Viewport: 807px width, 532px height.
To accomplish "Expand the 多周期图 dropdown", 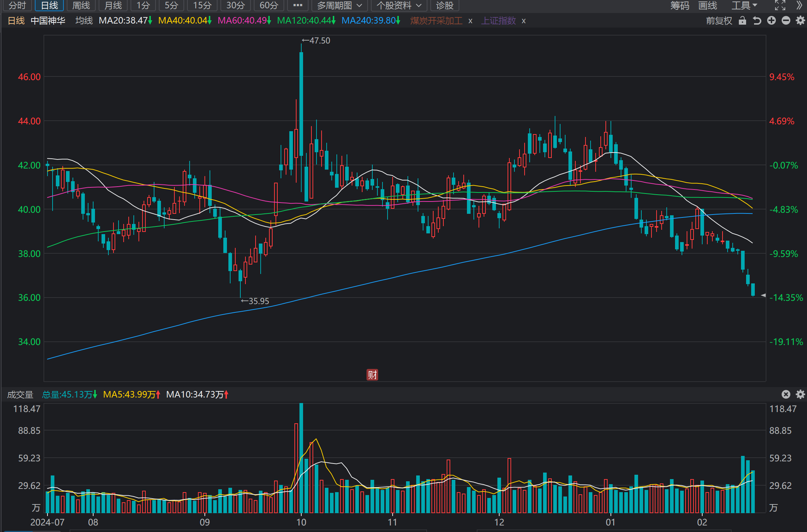I will [x=339, y=5].
